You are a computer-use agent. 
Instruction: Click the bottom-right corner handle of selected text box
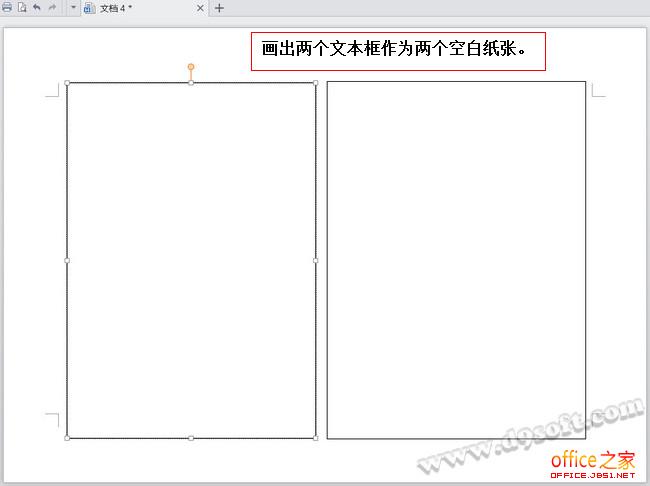[x=315, y=438]
